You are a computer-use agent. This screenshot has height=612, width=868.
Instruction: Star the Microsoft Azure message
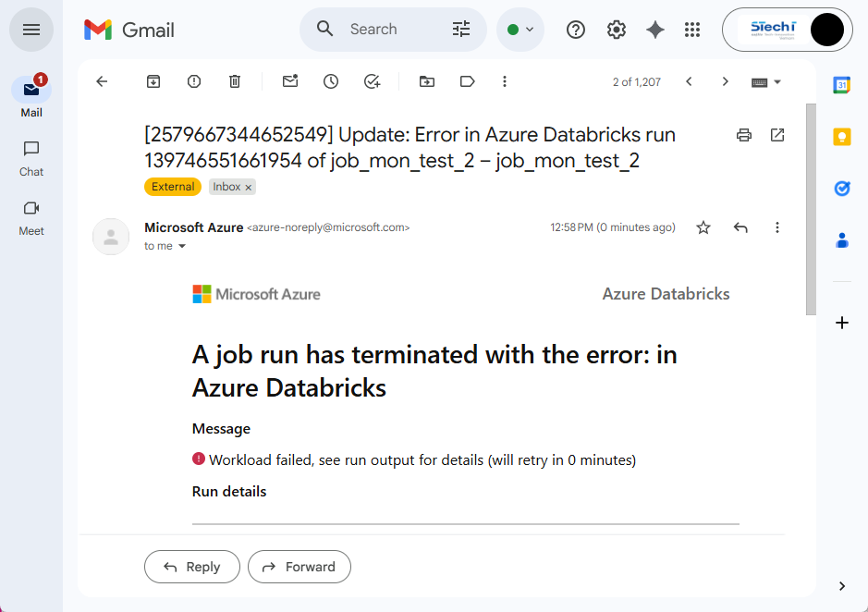point(703,227)
